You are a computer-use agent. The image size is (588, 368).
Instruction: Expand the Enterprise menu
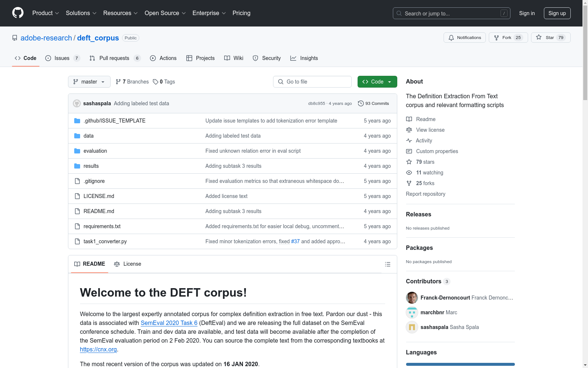(x=209, y=13)
